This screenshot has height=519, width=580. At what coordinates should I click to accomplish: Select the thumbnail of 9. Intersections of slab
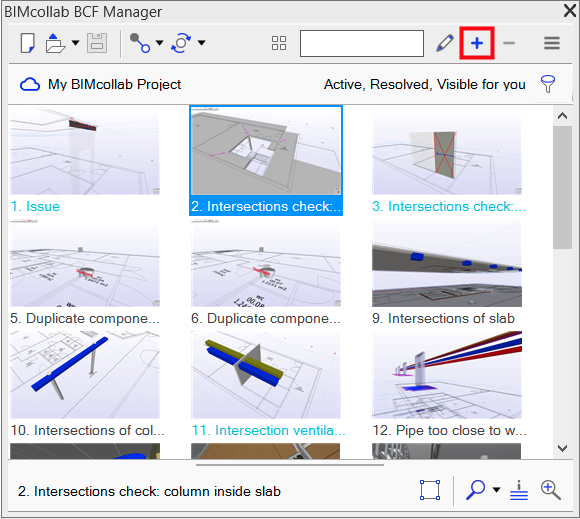447,264
